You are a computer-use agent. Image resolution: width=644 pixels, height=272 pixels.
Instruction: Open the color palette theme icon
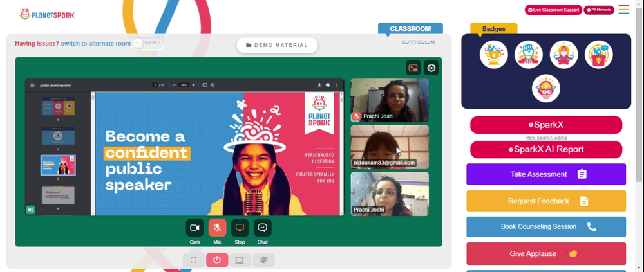[263, 260]
